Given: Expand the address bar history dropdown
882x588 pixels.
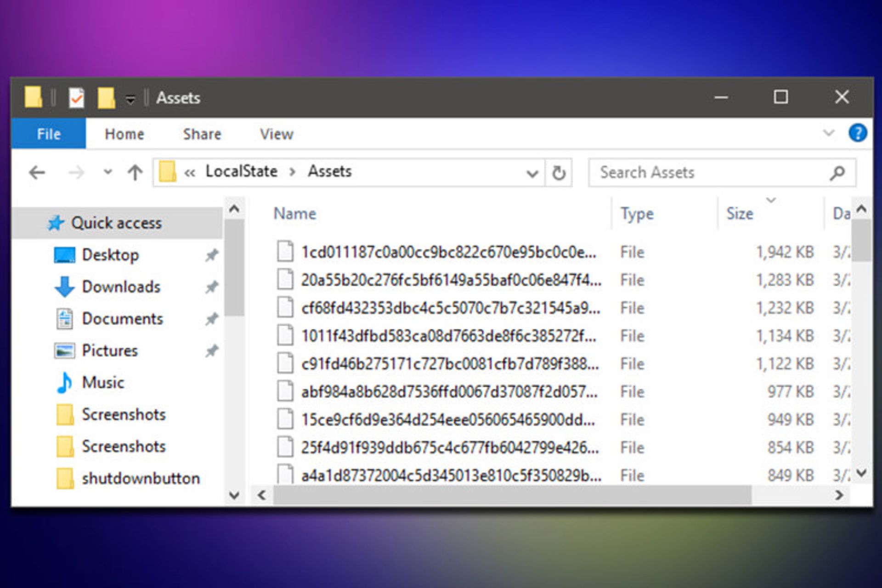Looking at the screenshot, I should (x=532, y=174).
